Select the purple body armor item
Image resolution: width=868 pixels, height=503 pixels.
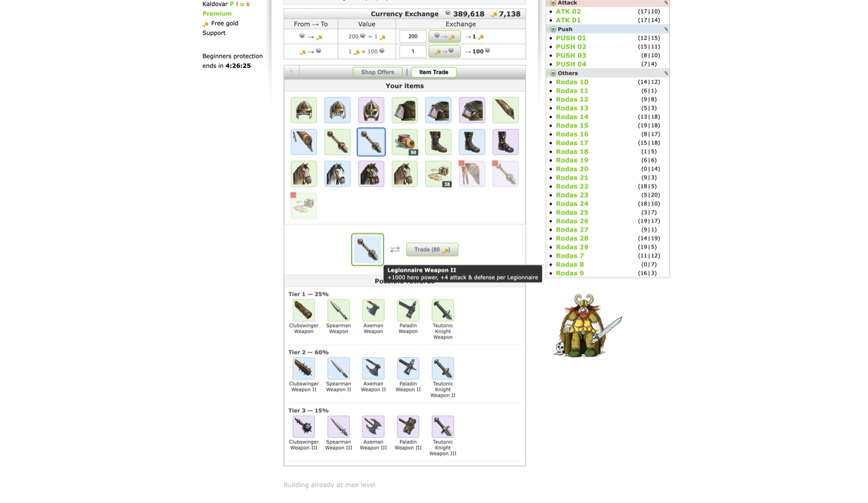pyautogui.click(x=472, y=110)
